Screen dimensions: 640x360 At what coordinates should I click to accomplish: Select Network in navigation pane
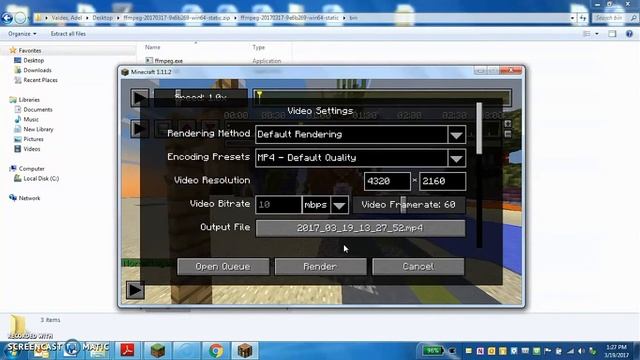(29, 198)
